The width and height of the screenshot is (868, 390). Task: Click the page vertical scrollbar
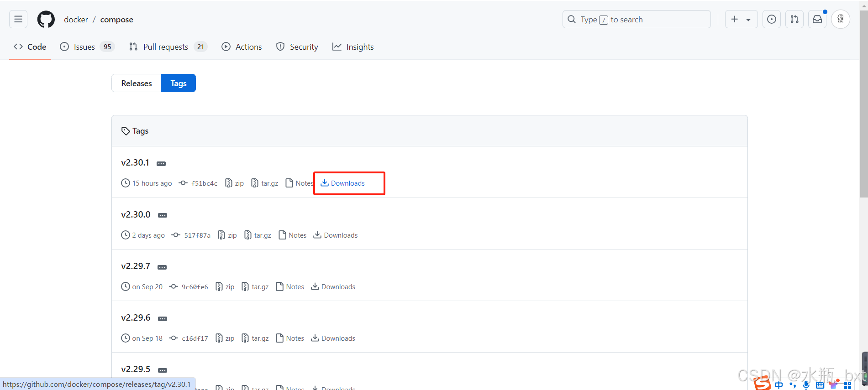point(863,105)
